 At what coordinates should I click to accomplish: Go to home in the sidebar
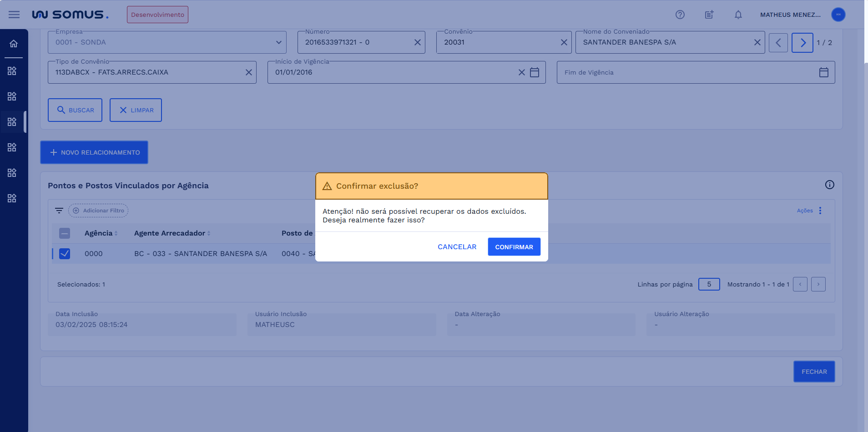coord(14,44)
